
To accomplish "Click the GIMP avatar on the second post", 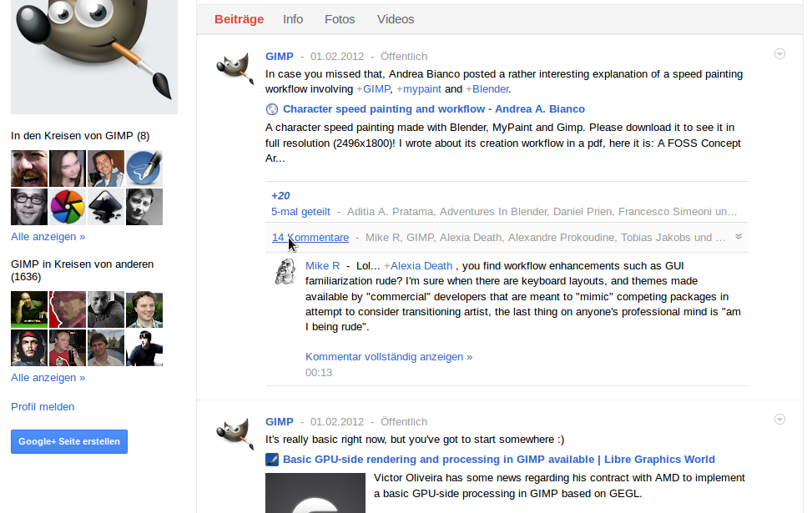I will [235, 434].
